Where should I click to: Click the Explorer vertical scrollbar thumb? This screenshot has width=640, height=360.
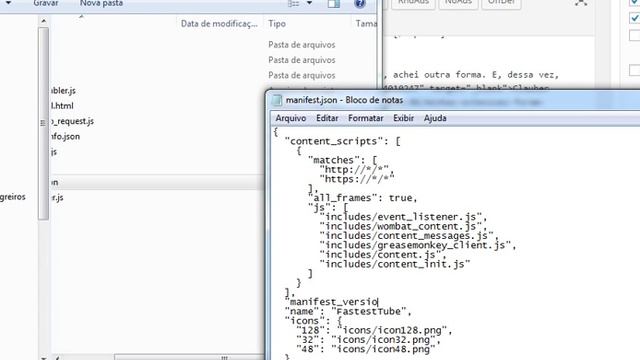click(44, 123)
